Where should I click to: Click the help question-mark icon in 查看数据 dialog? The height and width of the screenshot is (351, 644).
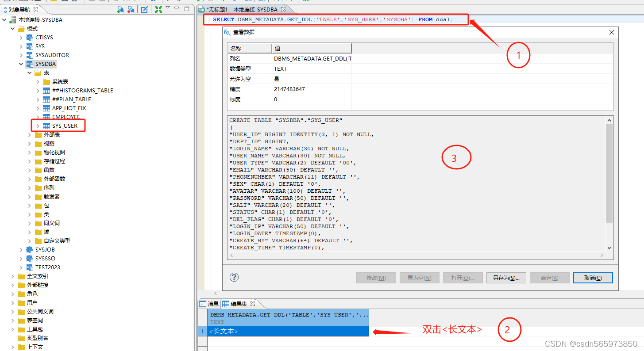pos(234,278)
